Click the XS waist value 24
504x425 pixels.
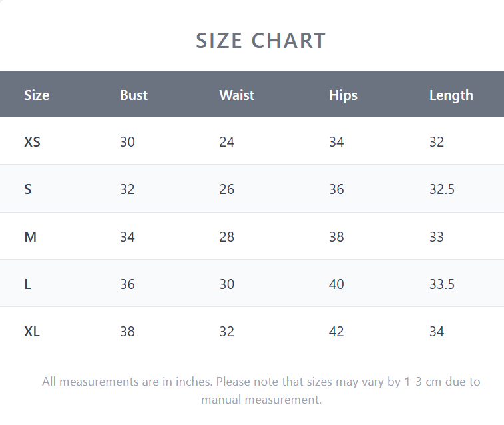click(x=226, y=142)
